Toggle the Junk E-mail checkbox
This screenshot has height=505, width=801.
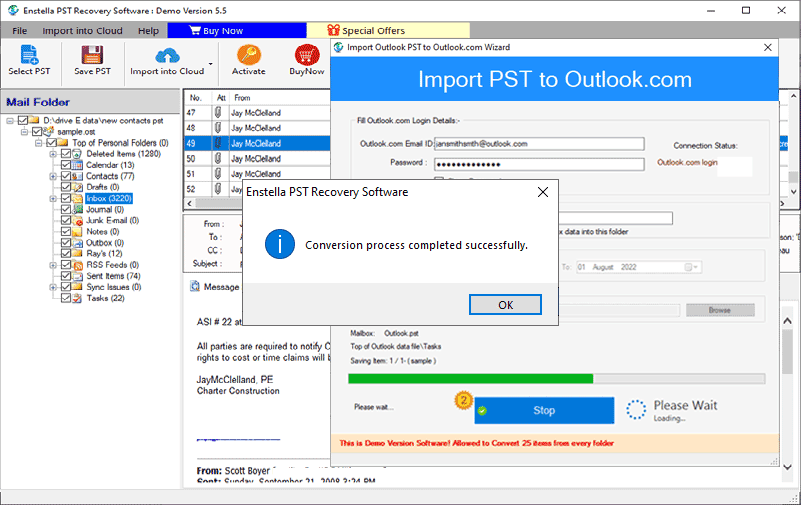tap(65, 221)
